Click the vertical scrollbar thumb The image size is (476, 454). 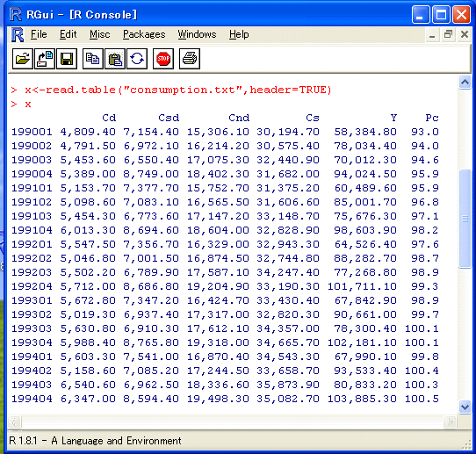(465, 219)
